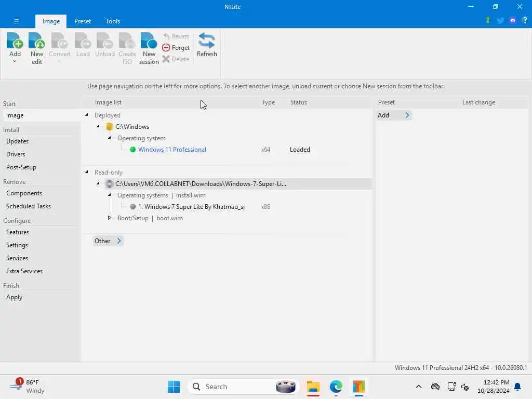Click the gray dot next to Windows 7 Super Lite
The width and height of the screenshot is (532, 399).
(x=132, y=207)
